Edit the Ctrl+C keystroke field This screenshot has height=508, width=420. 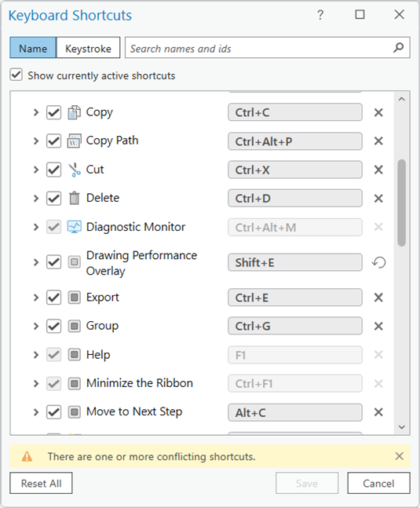[x=295, y=112]
